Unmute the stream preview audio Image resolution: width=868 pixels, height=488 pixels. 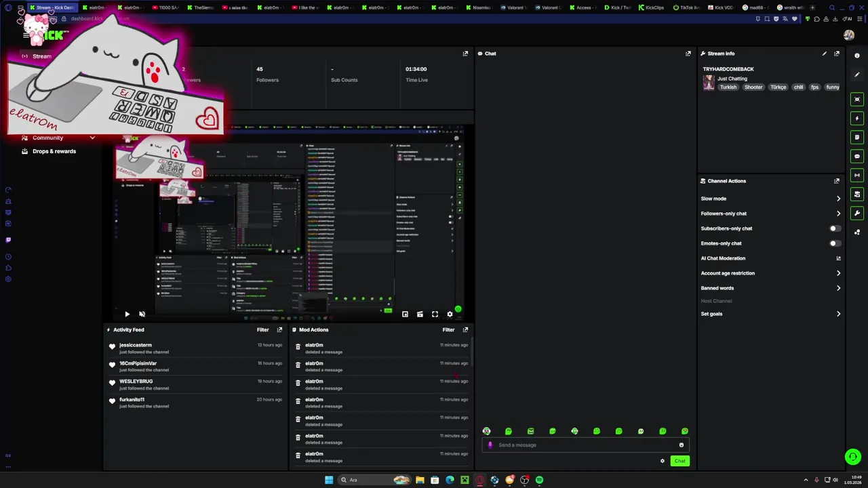[x=142, y=314]
